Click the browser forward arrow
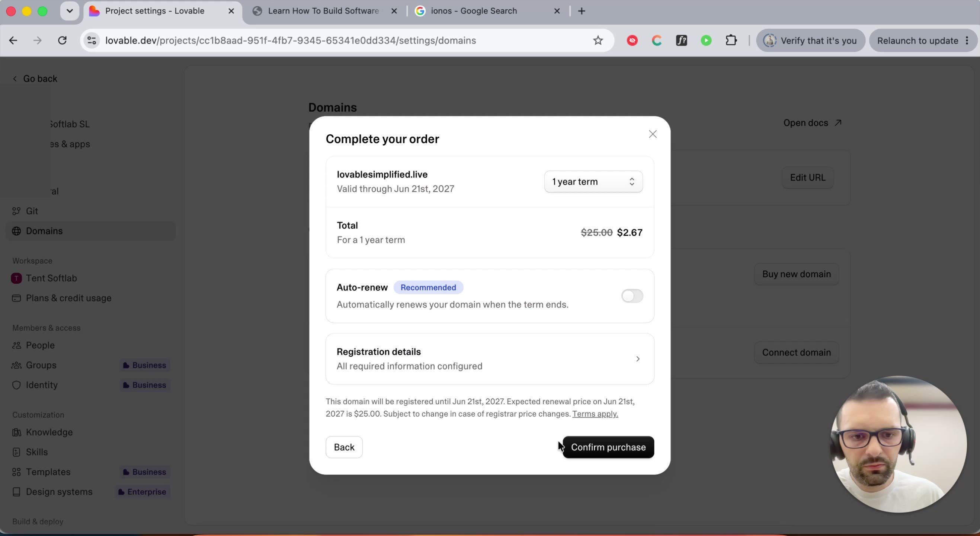The image size is (980, 536). pos(37,40)
